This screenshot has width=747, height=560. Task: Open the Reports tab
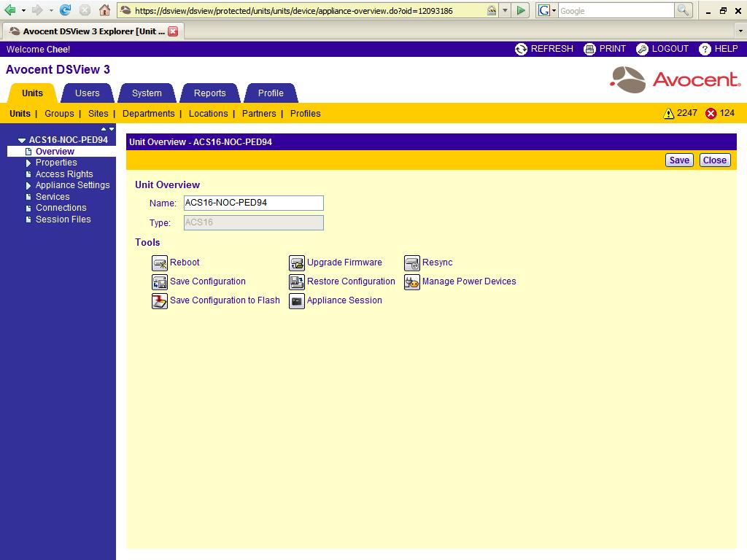(x=209, y=93)
